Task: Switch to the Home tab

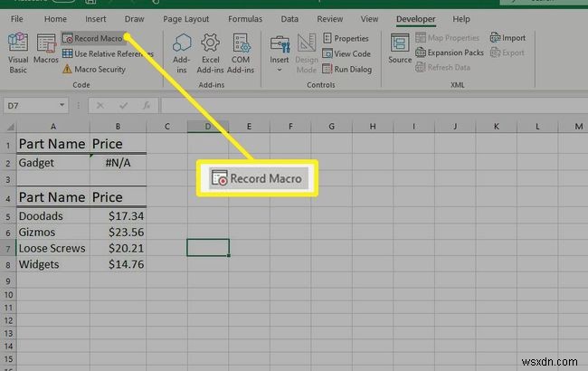Action: pyautogui.click(x=55, y=19)
